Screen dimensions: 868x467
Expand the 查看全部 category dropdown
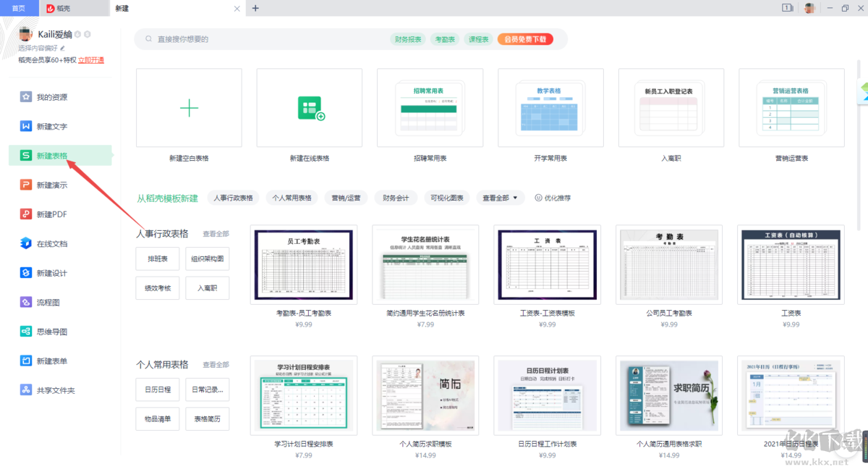click(x=500, y=197)
